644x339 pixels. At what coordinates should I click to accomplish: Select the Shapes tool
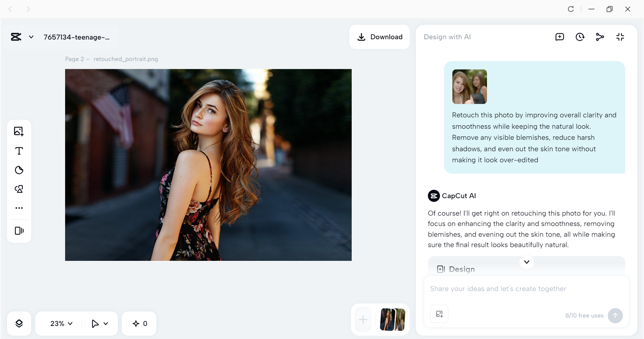point(19,189)
